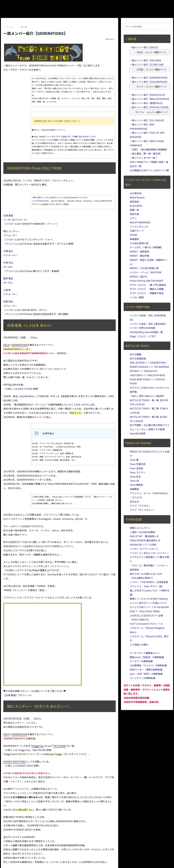Open ウィキペディア編集者さんへ sidebar link
174x868 pixels.
145,653
